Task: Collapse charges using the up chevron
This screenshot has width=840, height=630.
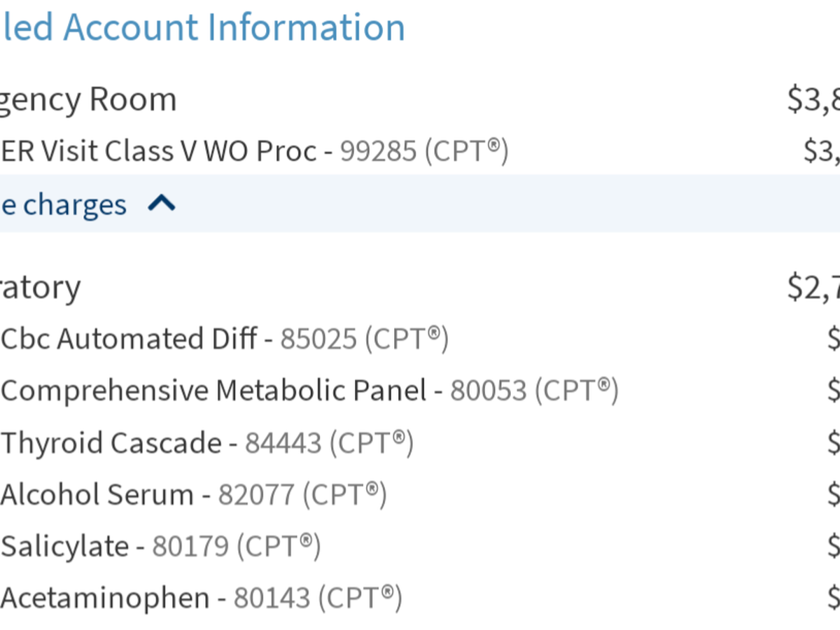Action: point(162,204)
